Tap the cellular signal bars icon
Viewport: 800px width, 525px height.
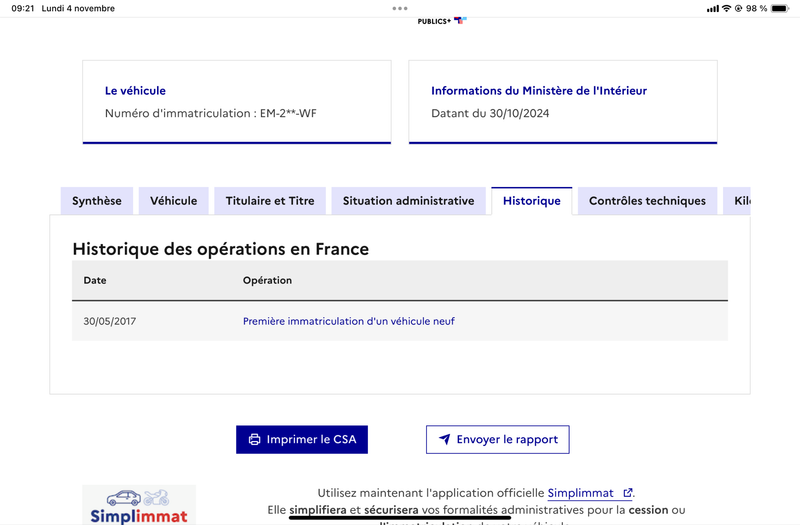(x=713, y=8)
